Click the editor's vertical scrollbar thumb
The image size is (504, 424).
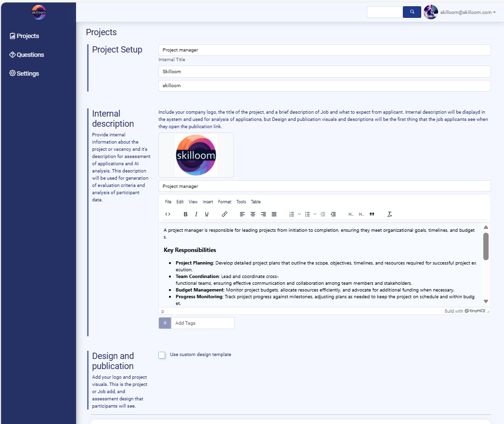point(486,246)
